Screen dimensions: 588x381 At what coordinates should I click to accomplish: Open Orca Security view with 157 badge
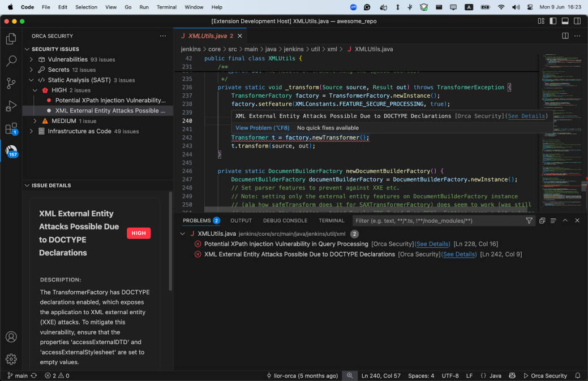click(x=11, y=151)
